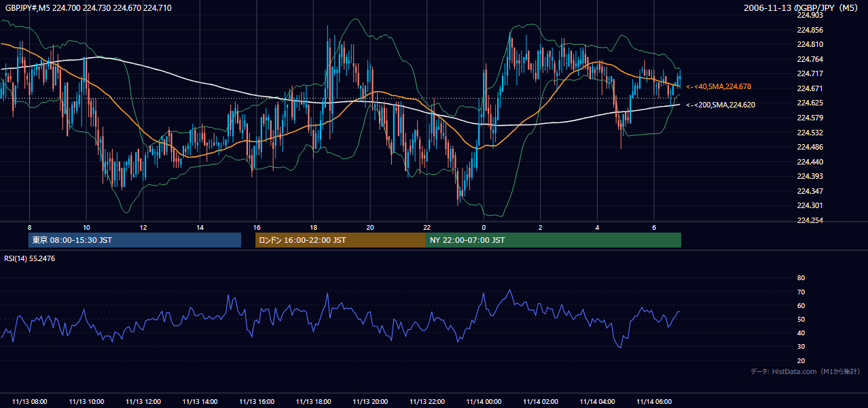Click the 224.393 price axis label
The height and width of the screenshot is (408, 868).
tap(810, 176)
